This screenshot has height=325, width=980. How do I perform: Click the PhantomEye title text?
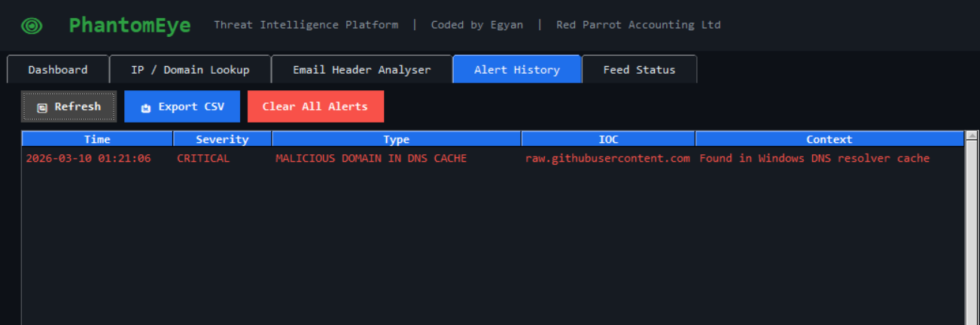(x=129, y=26)
